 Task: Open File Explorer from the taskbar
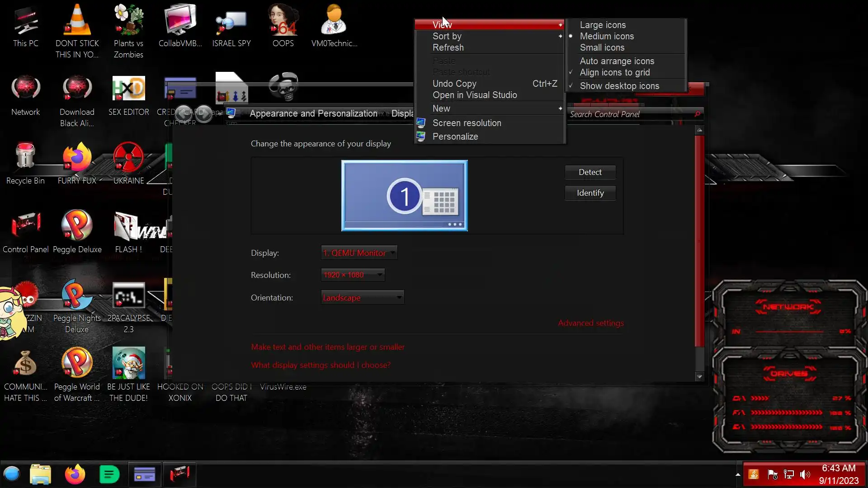click(x=40, y=474)
